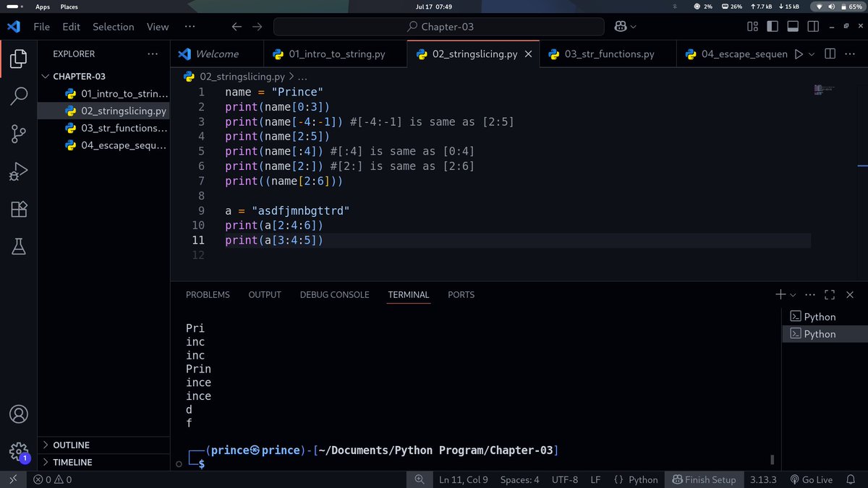Switch to the OUTPUT panel tab
868x488 pixels.
(x=265, y=295)
